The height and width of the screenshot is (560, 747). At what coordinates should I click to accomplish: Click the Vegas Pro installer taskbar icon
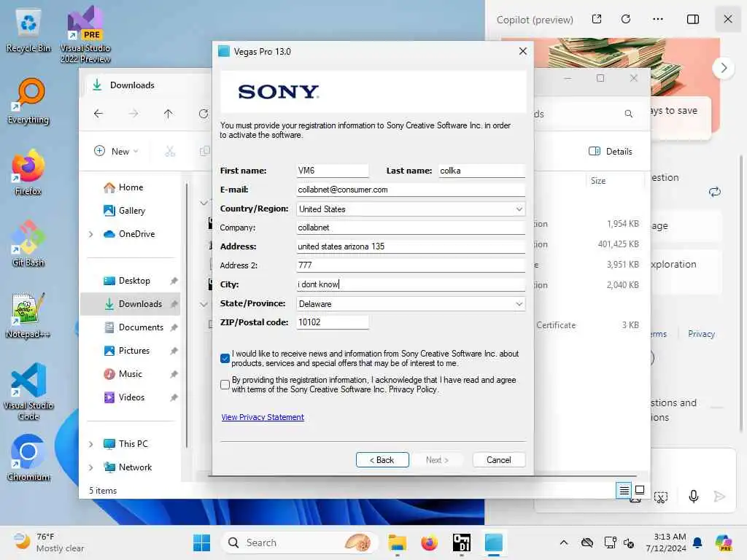click(494, 542)
